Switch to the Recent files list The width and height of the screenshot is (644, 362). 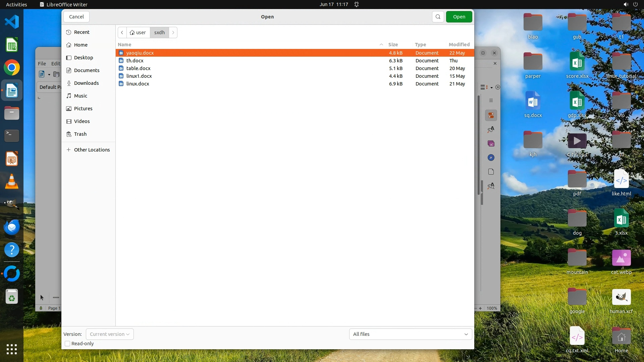point(82,32)
